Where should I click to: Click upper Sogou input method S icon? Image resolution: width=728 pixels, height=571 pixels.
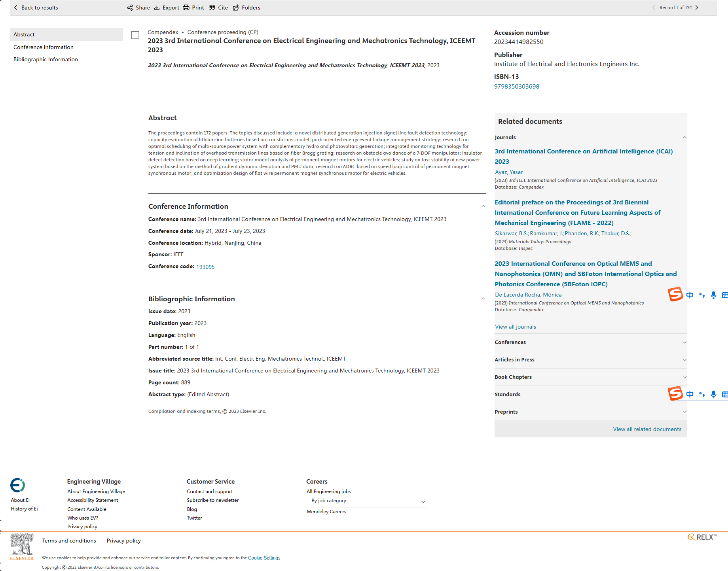tap(675, 294)
